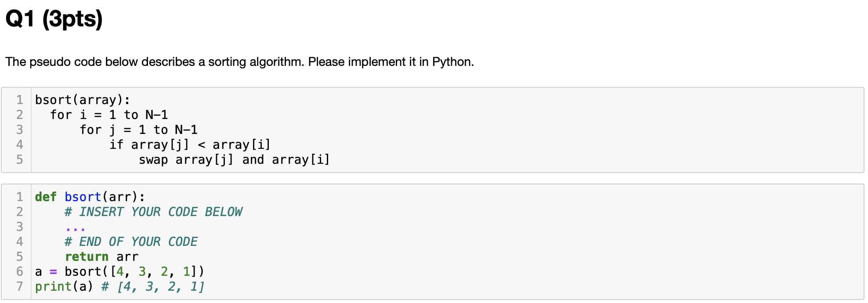Click the trailing "# [4, 3, 2, 1]" comment
Screen dimensions: 868x303
(x=153, y=287)
